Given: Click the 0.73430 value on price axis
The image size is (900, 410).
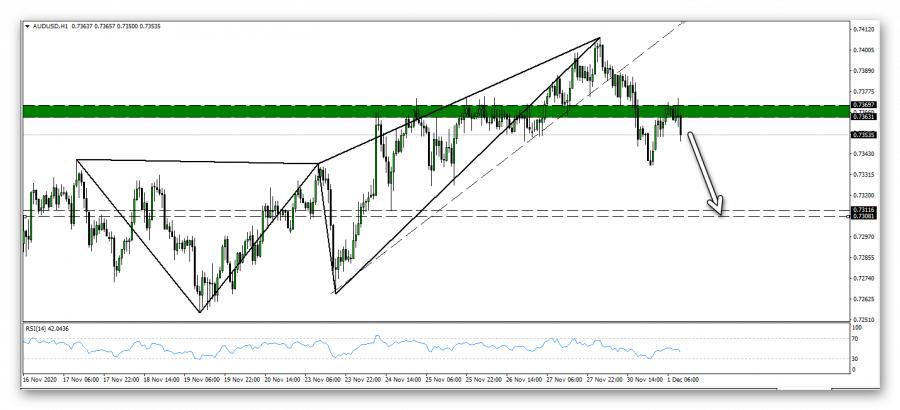Looking at the screenshot, I should coord(863,153).
